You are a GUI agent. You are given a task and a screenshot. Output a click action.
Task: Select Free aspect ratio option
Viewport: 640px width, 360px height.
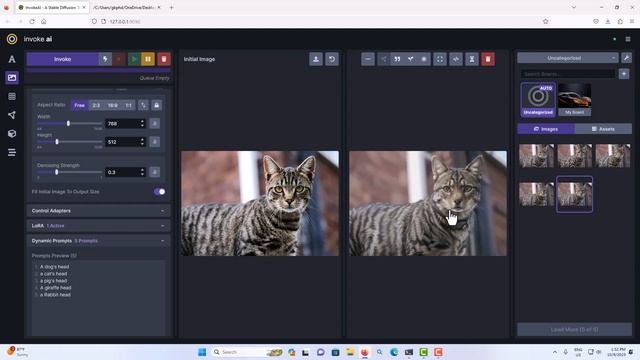click(x=79, y=105)
